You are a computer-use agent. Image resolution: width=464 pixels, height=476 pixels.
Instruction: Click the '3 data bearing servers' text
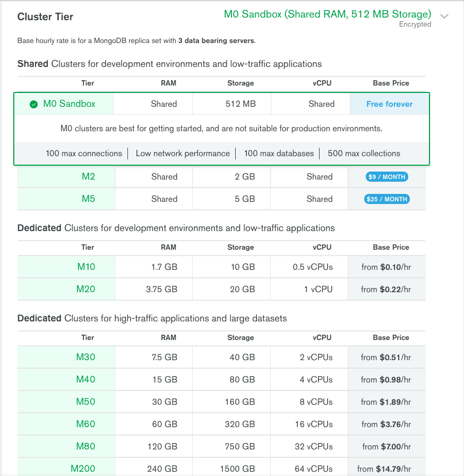point(216,41)
